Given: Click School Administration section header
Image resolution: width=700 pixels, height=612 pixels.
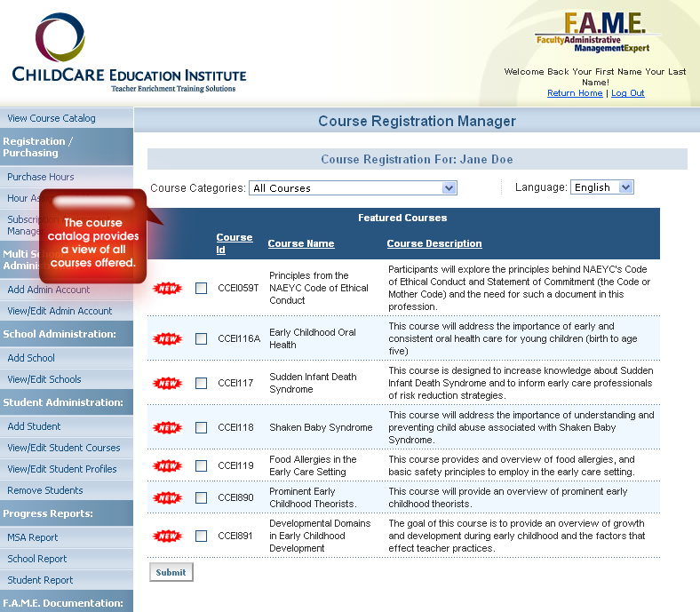Looking at the screenshot, I should coord(67,334).
